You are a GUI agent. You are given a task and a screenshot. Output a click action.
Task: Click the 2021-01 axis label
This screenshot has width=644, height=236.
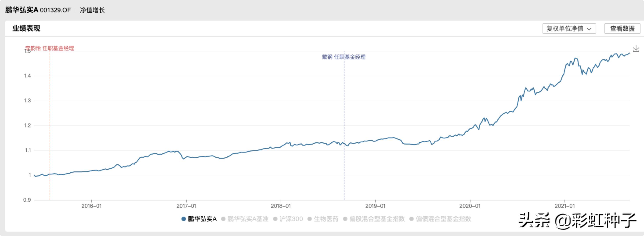click(x=564, y=206)
